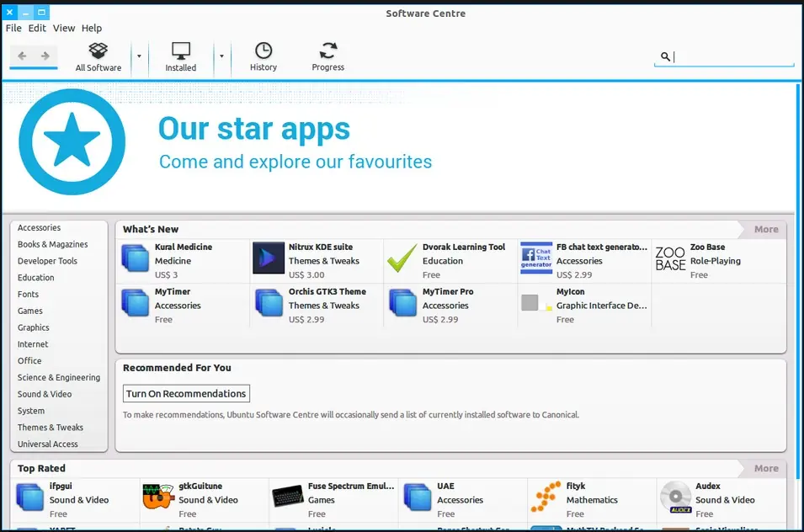Open Fuse Spectrum Emulator keyboard icon
This screenshot has height=532, width=804.
[x=288, y=496]
